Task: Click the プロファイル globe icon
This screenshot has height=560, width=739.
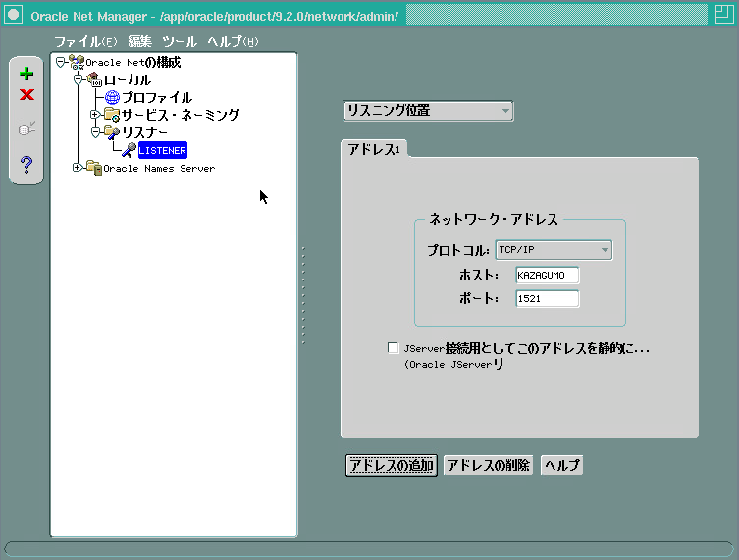Action: (x=112, y=97)
